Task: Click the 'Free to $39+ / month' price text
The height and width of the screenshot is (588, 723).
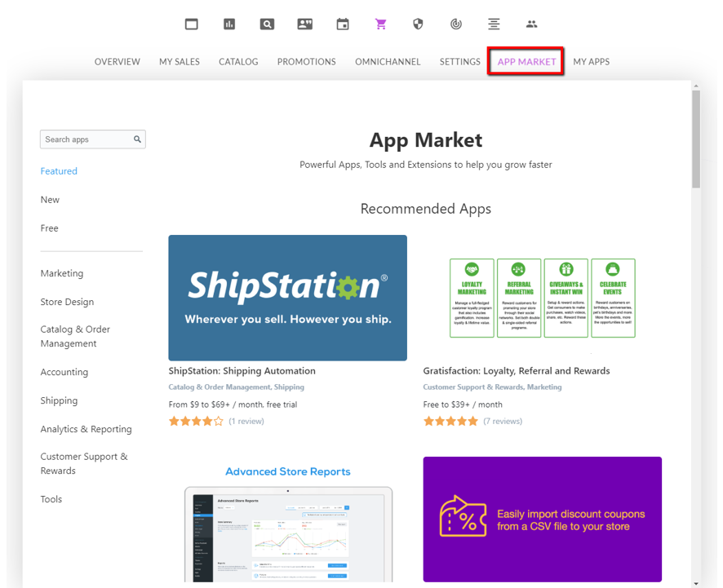Action: (x=463, y=405)
